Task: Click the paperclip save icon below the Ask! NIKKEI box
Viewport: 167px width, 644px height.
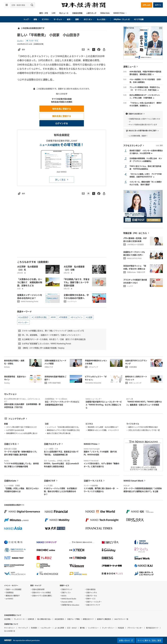Action: pyautogui.click(x=19, y=194)
